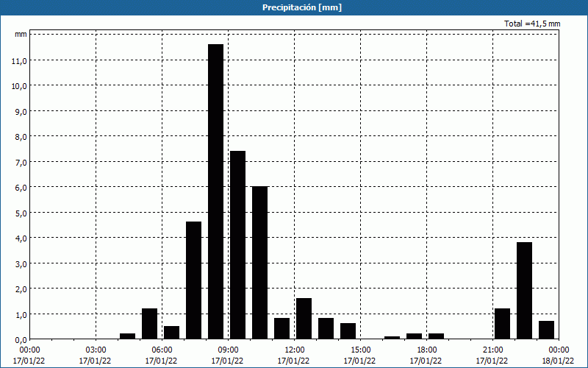Select the '12:00' time axis label
The height and width of the screenshot is (368, 588).
tap(295, 350)
